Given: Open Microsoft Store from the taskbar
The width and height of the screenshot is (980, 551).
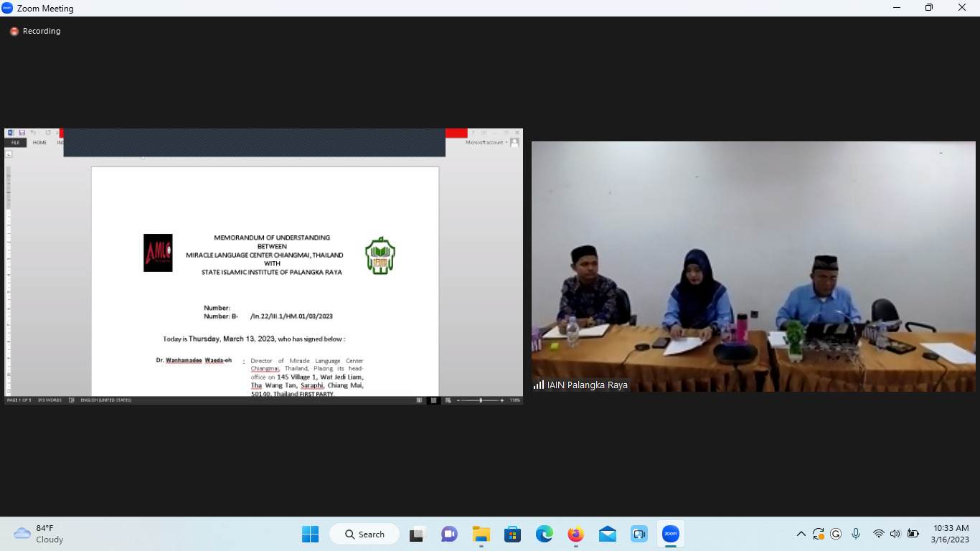Looking at the screenshot, I should pos(512,534).
